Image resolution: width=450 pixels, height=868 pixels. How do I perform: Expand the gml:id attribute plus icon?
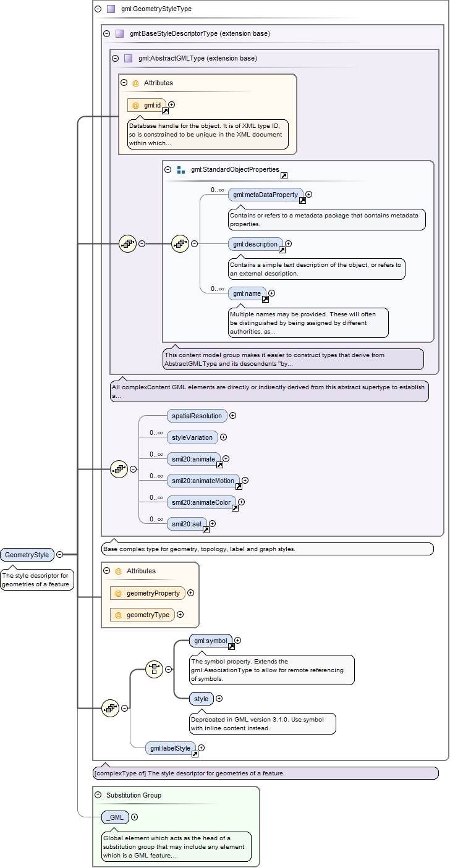(x=171, y=105)
